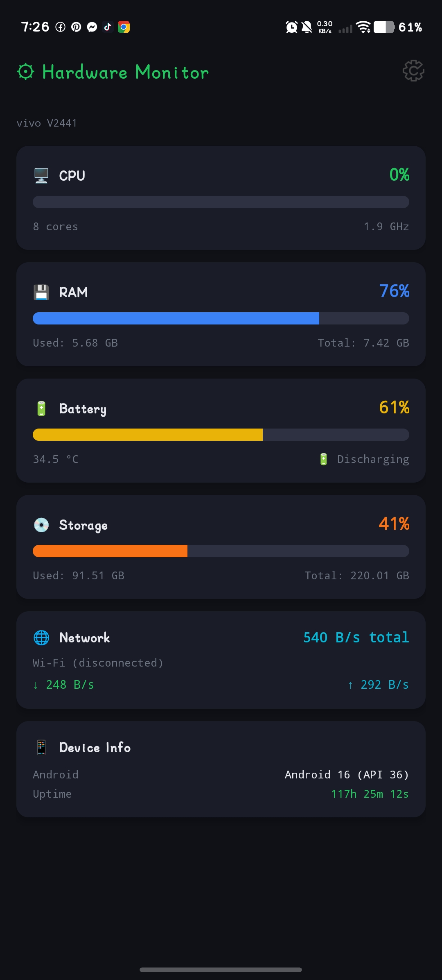Tap the Hardware Monitor chip logo icon
The height and width of the screenshot is (980, 442).
coord(26,72)
